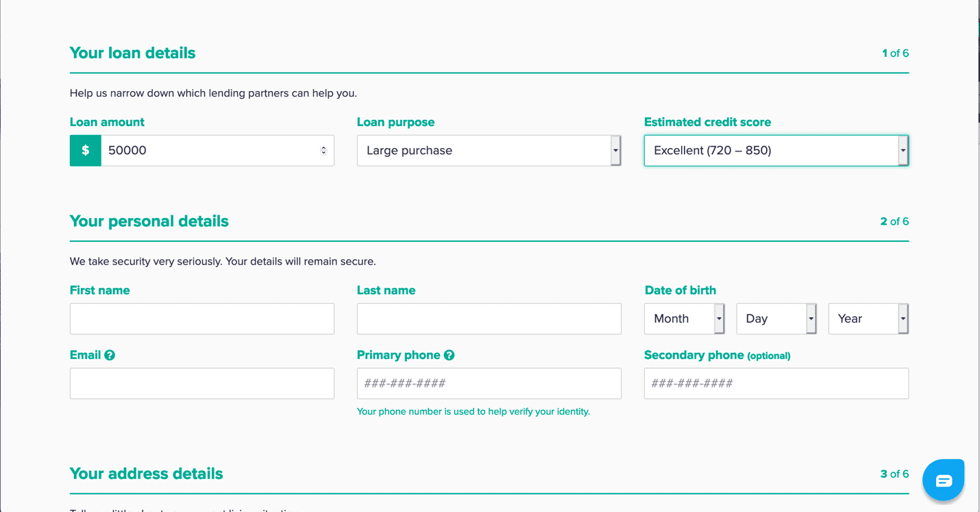The image size is (980, 512).
Task: Expand the Year dropdown for date of birth
Action: pyautogui.click(x=868, y=319)
